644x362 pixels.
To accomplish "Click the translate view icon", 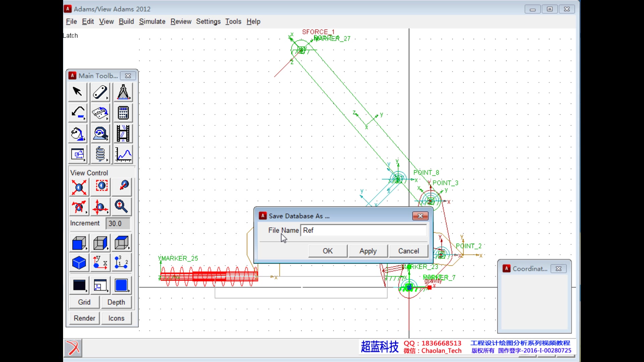I will tap(101, 207).
